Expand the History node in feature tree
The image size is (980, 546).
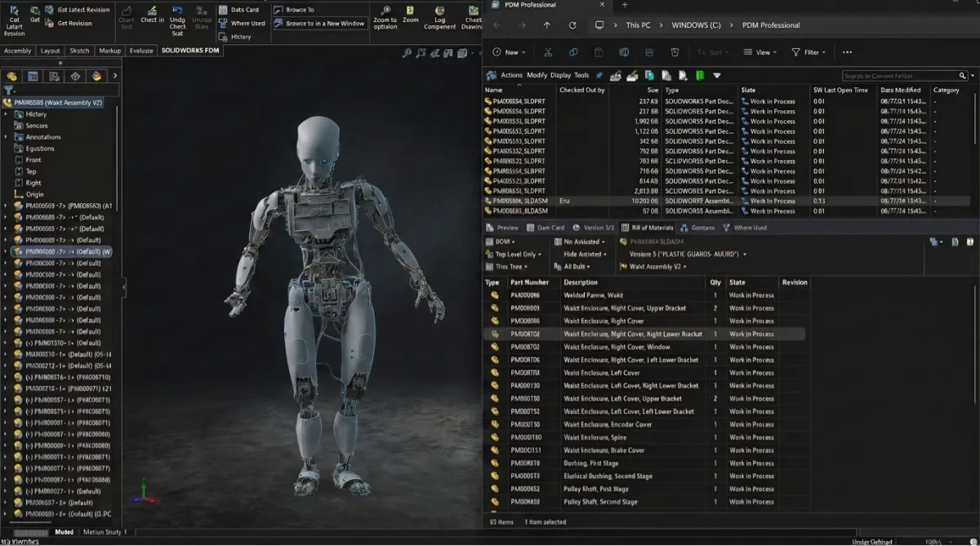pyautogui.click(x=6, y=114)
